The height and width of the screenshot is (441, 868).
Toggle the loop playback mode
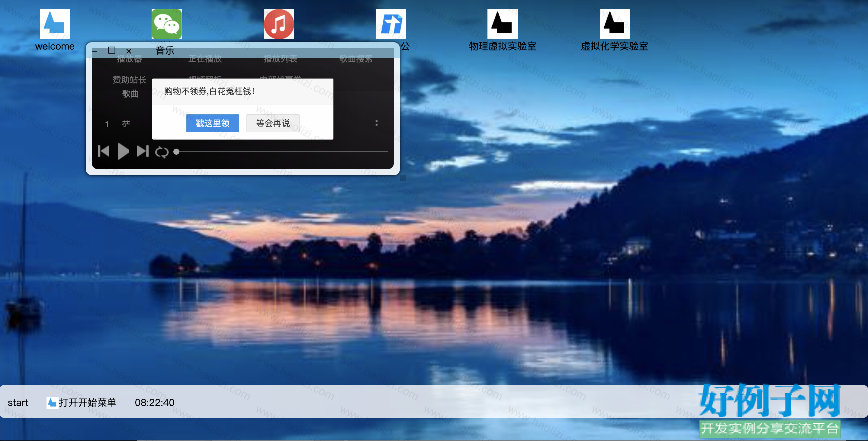162,152
